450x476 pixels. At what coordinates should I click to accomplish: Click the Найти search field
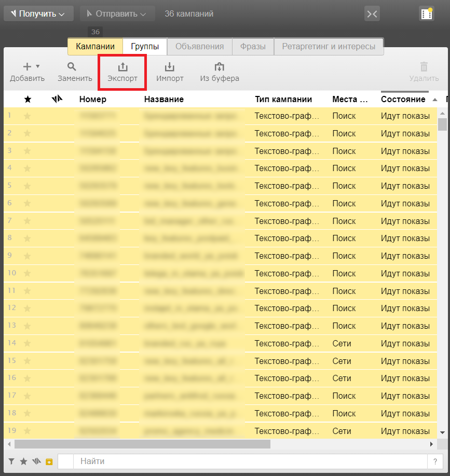point(249,461)
